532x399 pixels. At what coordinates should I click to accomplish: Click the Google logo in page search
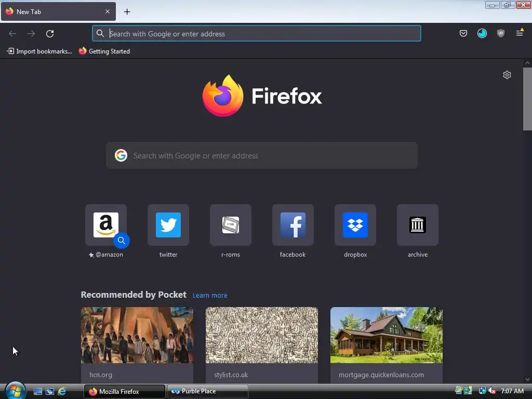[x=121, y=155]
